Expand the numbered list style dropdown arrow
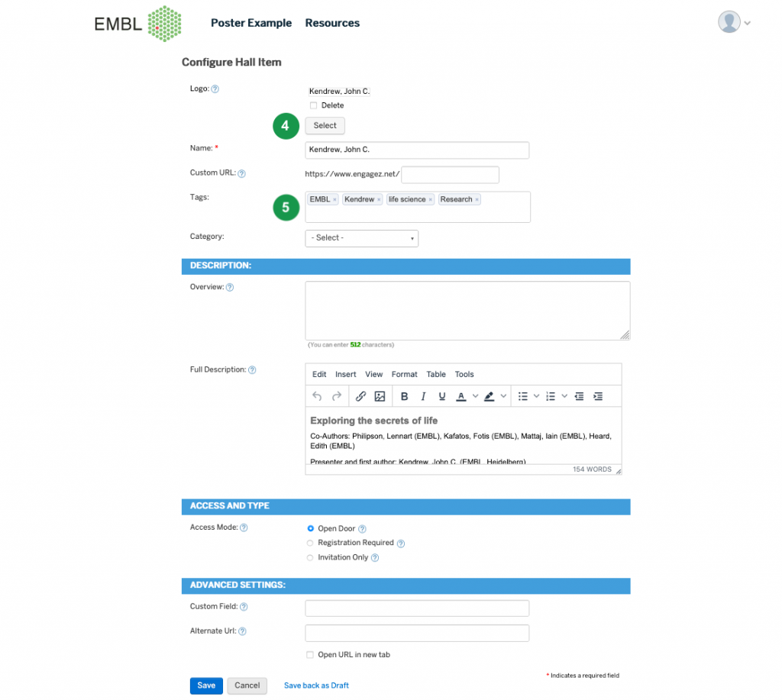Screen dimensions: 782x700 564,396
